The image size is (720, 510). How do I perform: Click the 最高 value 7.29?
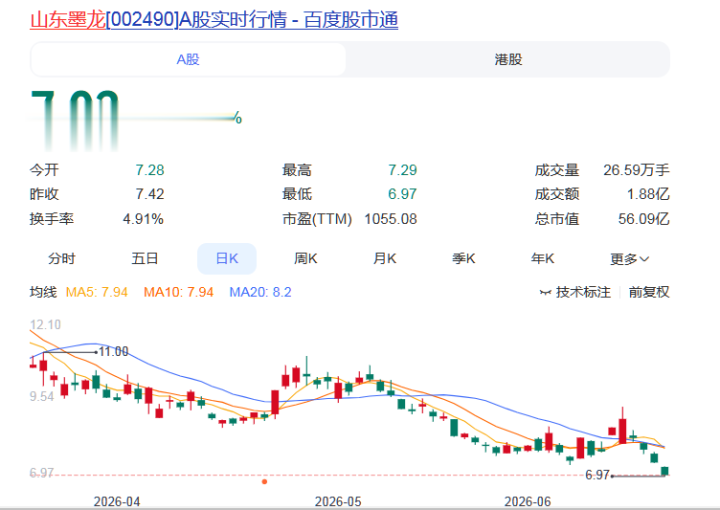pyautogui.click(x=402, y=170)
